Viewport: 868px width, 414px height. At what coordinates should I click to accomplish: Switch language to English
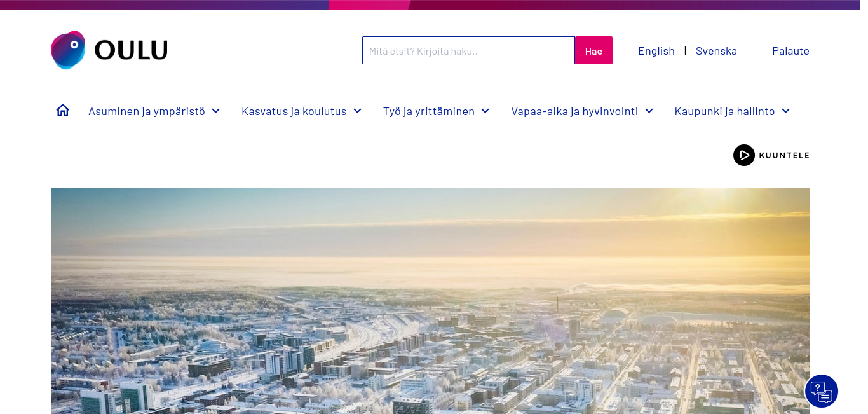point(656,51)
